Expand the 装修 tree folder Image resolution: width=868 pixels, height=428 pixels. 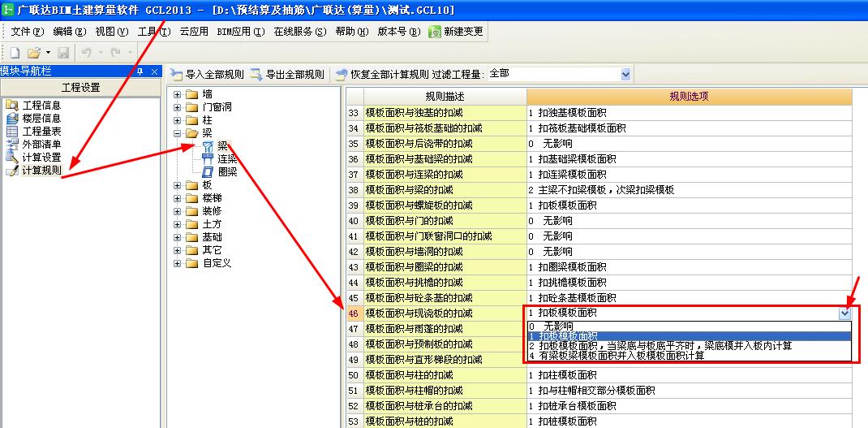click(177, 211)
